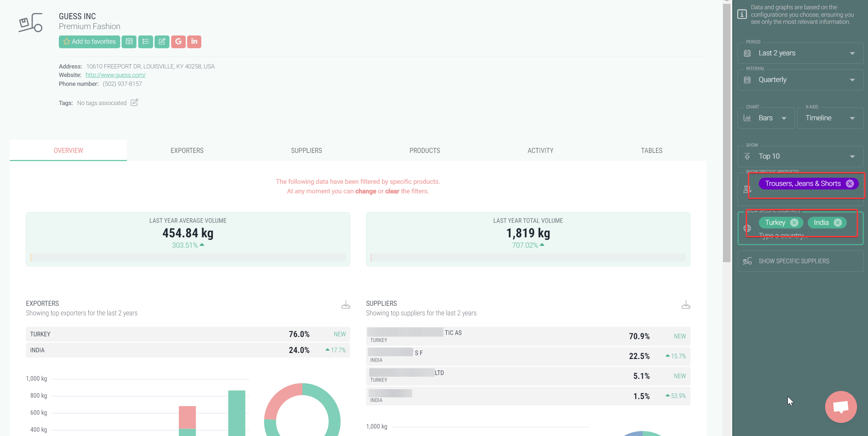The width and height of the screenshot is (868, 436).
Task: Click the products filter icon
Action: pos(747,189)
